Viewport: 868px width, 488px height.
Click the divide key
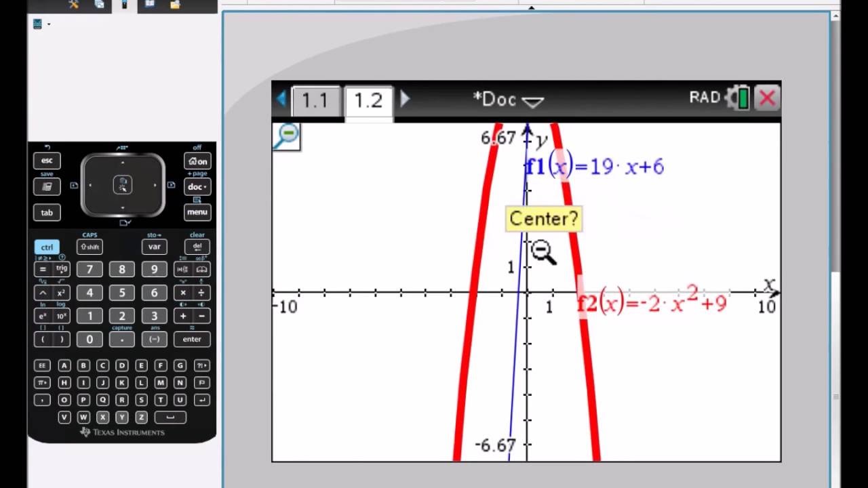(x=202, y=293)
